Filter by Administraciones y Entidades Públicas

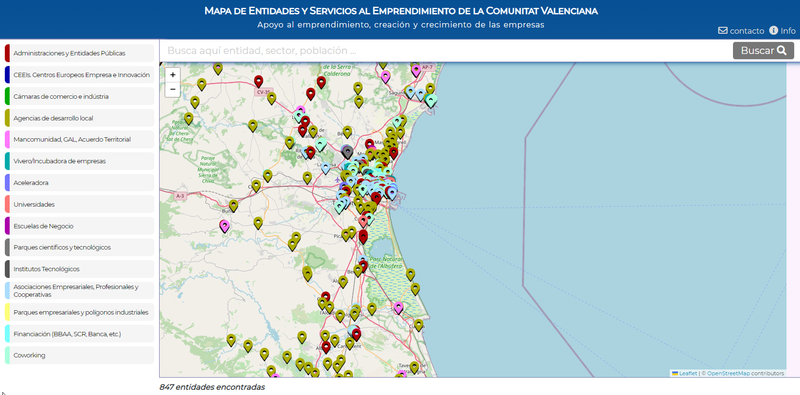pos(79,53)
